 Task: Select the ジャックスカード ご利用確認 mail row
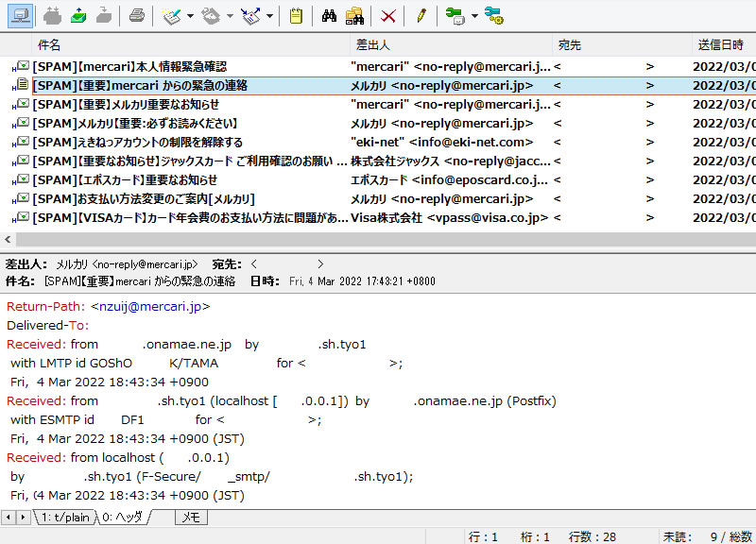[378, 161]
